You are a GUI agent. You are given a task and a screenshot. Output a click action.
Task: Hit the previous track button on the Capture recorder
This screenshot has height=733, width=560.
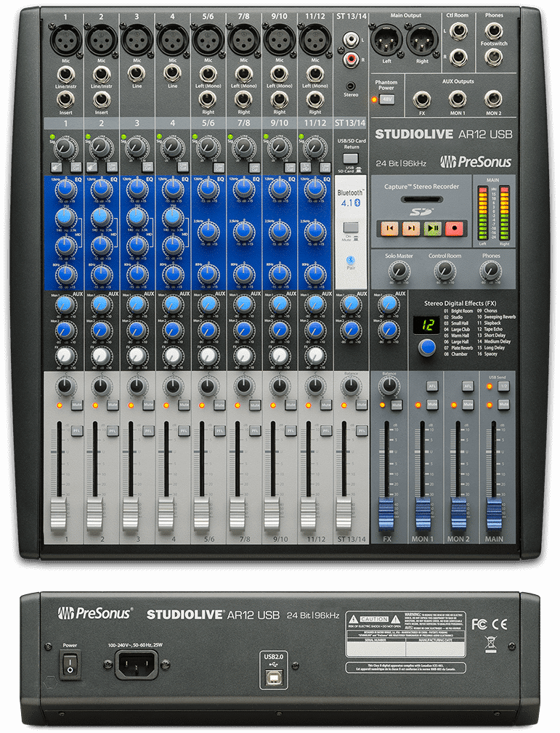coord(389,228)
